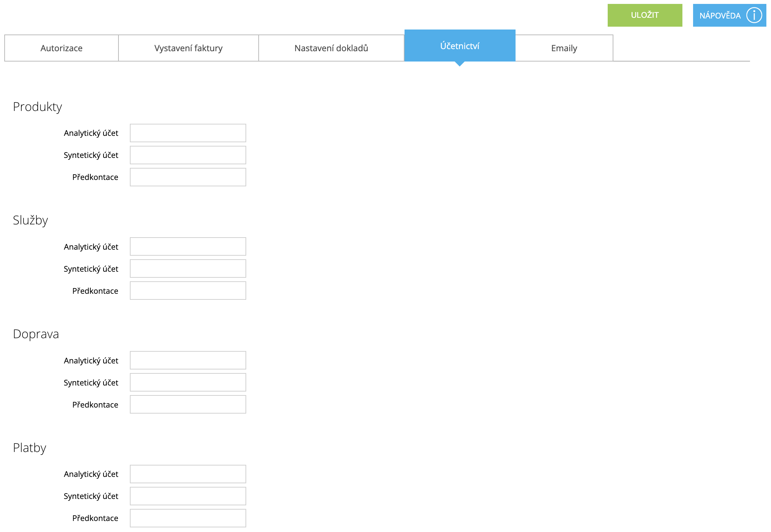Switch to the Autorizace tab

tap(62, 48)
